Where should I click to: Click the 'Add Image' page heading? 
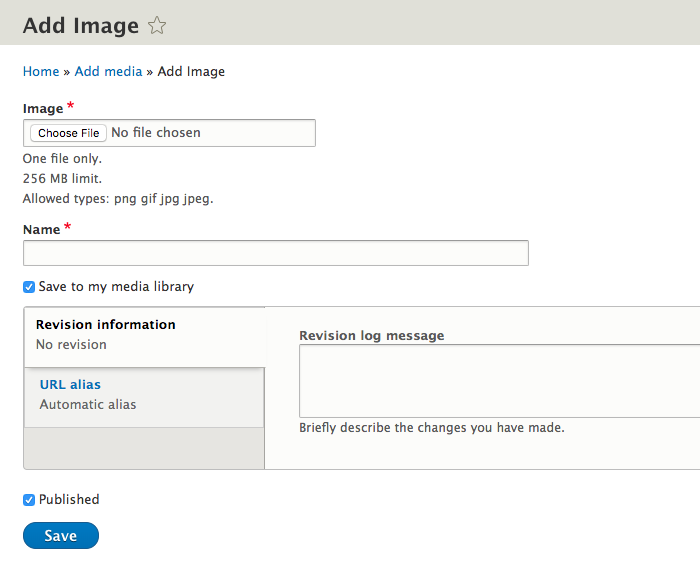80,26
